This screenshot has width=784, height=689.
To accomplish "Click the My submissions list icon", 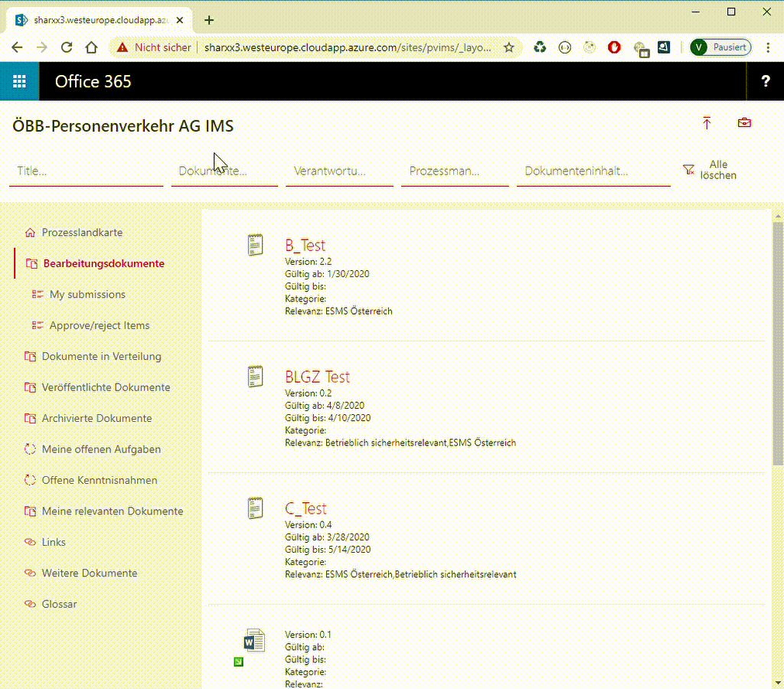I will (x=38, y=294).
